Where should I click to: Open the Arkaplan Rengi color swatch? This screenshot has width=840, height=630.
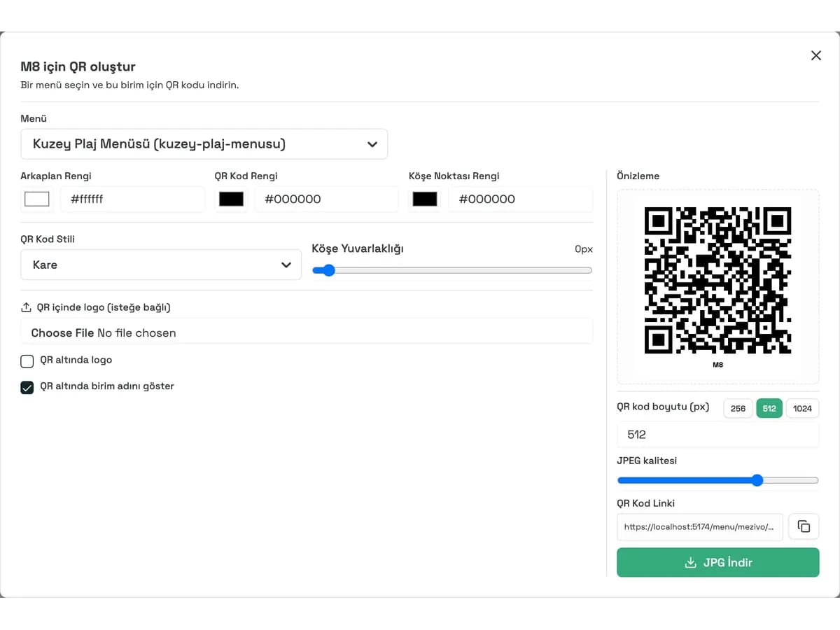pos(37,199)
